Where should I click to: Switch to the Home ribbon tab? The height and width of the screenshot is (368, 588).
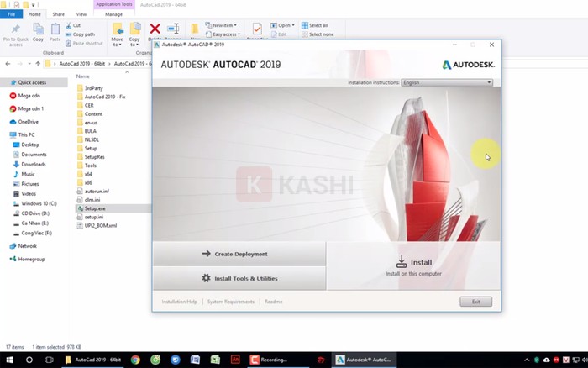pos(34,14)
